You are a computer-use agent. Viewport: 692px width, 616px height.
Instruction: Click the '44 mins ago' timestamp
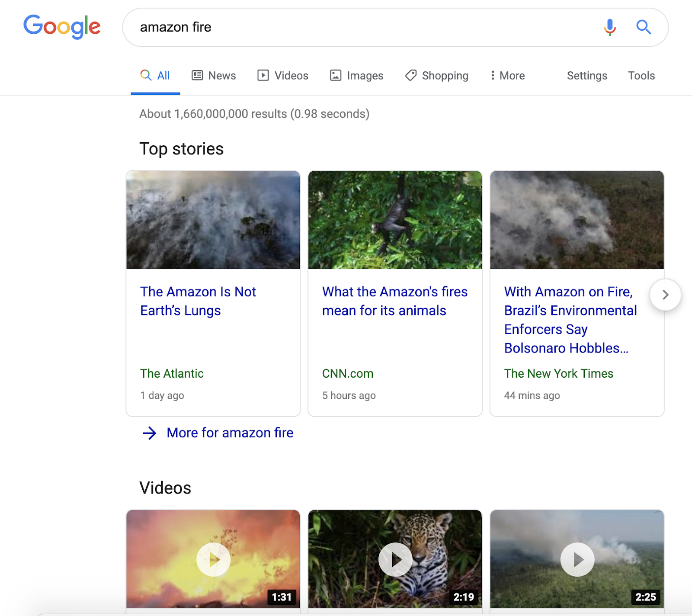(532, 395)
